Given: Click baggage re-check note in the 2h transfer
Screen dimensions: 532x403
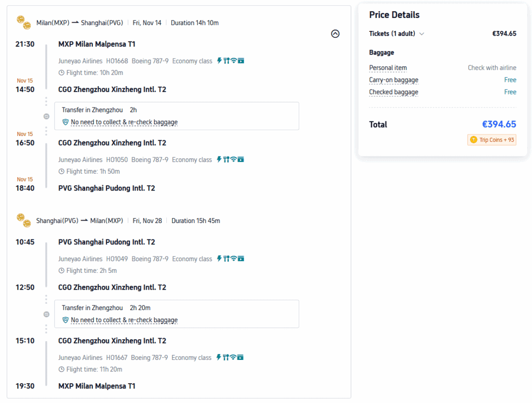Looking at the screenshot, I should pos(124,122).
